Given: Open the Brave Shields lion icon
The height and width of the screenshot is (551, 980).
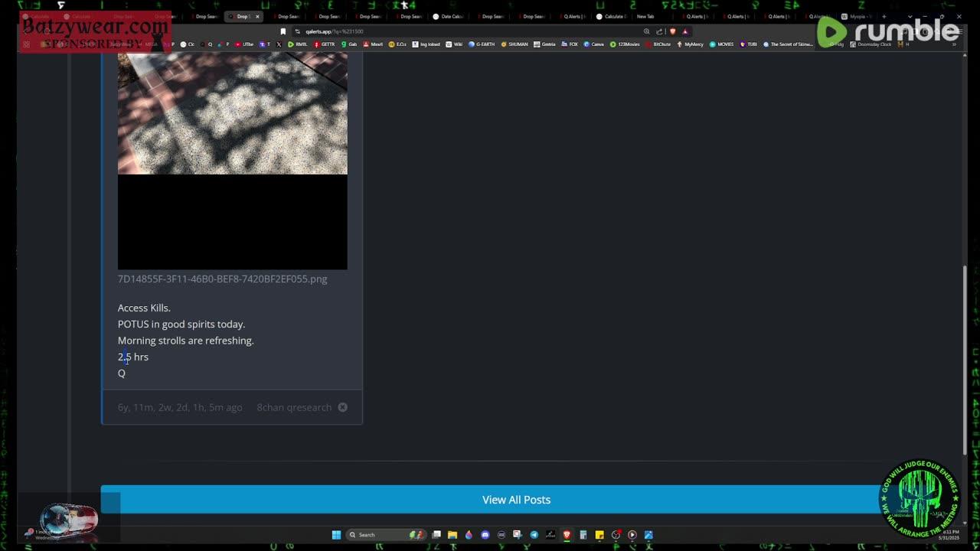Looking at the screenshot, I should click(x=672, y=31).
